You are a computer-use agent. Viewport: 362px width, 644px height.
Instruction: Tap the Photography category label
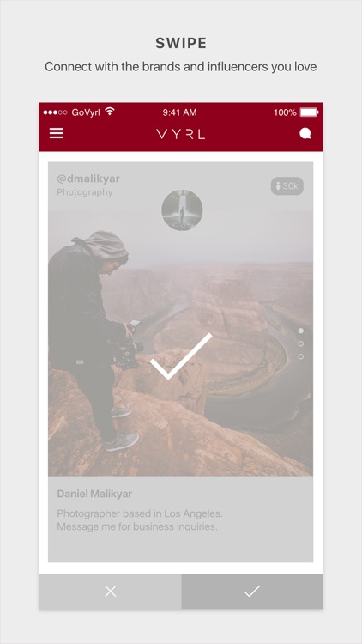coord(85,192)
